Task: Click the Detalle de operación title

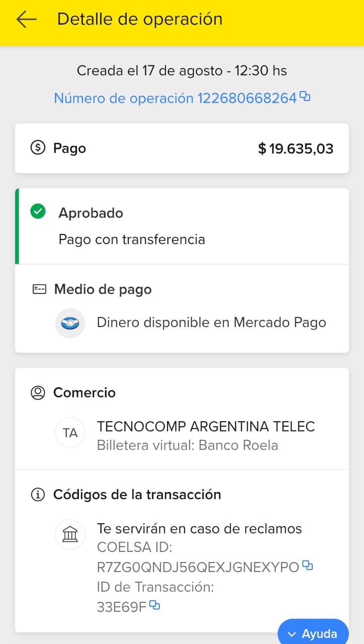Action: [140, 19]
